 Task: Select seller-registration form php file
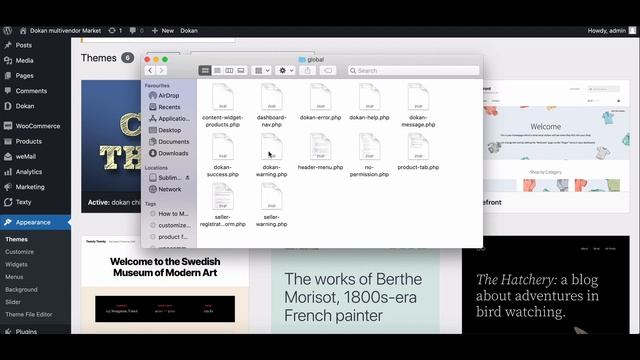coord(222,205)
